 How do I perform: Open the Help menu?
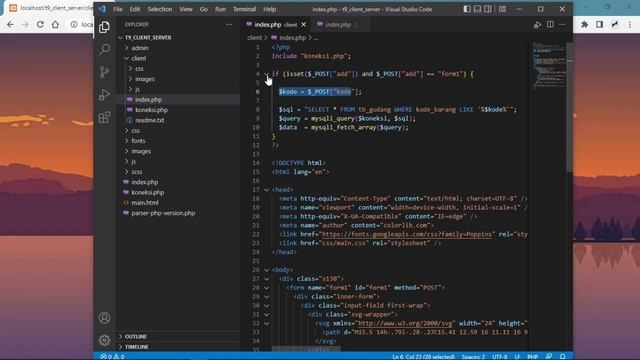(269, 9)
